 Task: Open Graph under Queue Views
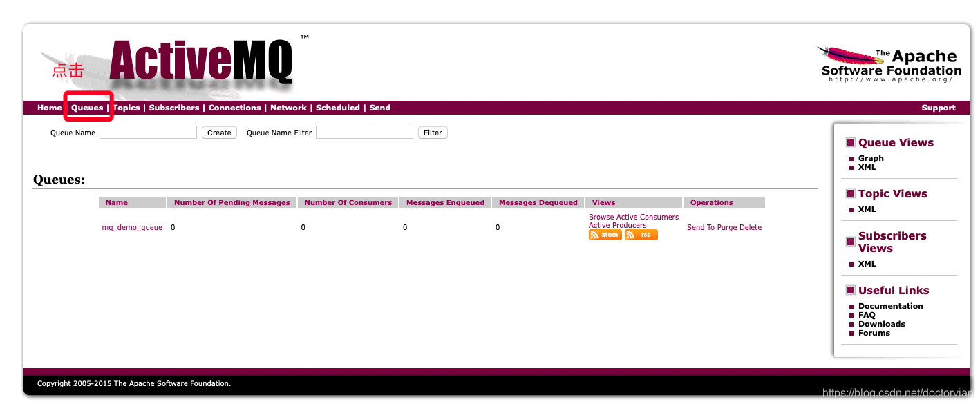tap(871, 158)
